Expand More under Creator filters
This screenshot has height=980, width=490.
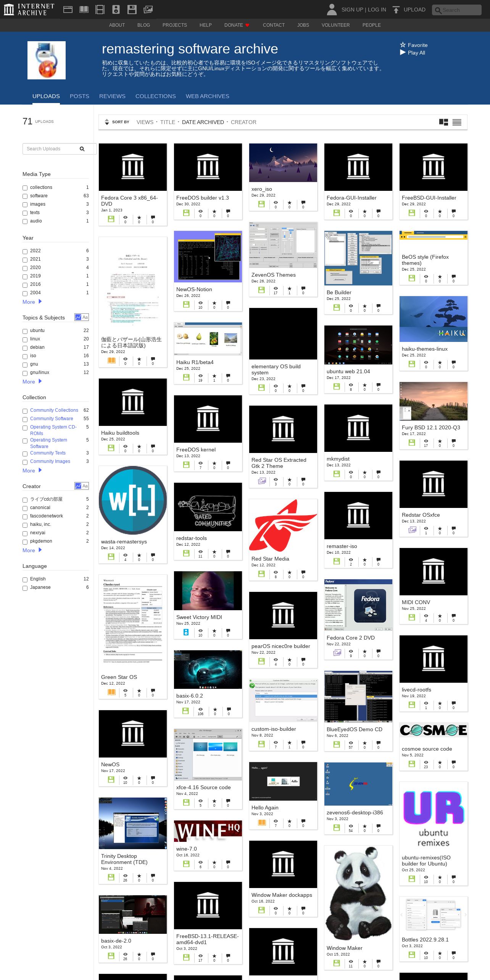(x=32, y=550)
